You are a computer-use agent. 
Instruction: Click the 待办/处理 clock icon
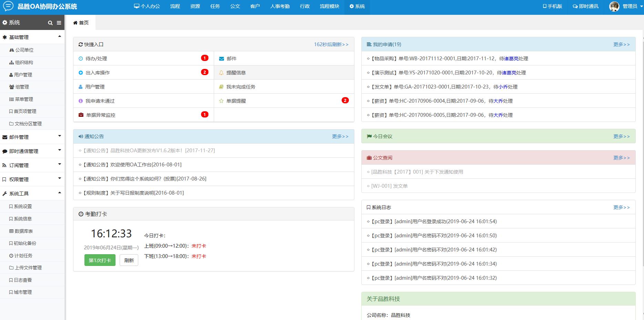coord(81,59)
